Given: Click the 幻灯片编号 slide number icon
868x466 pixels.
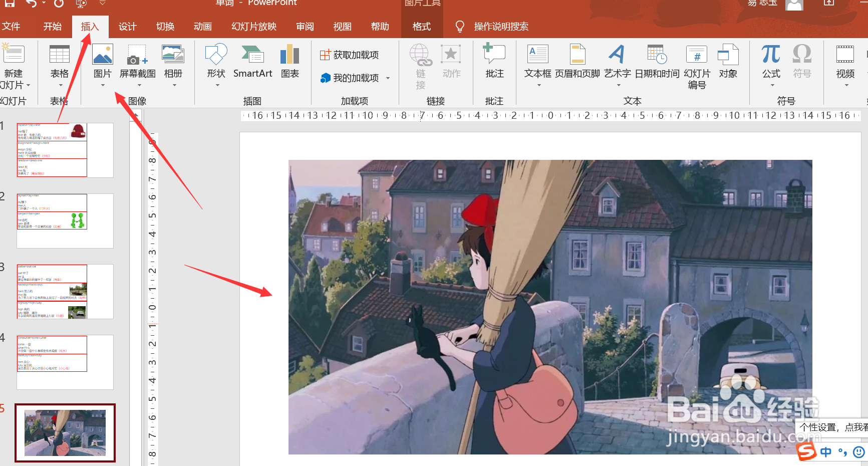Looking at the screenshot, I should [x=697, y=54].
